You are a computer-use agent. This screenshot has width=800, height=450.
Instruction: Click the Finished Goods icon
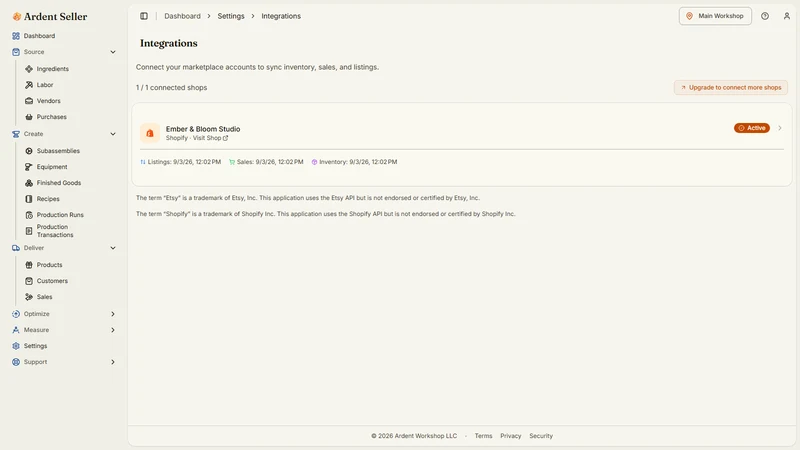coord(29,183)
